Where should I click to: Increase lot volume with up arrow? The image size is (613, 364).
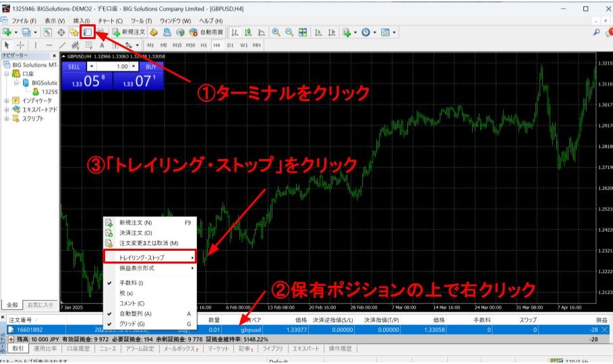pos(134,67)
